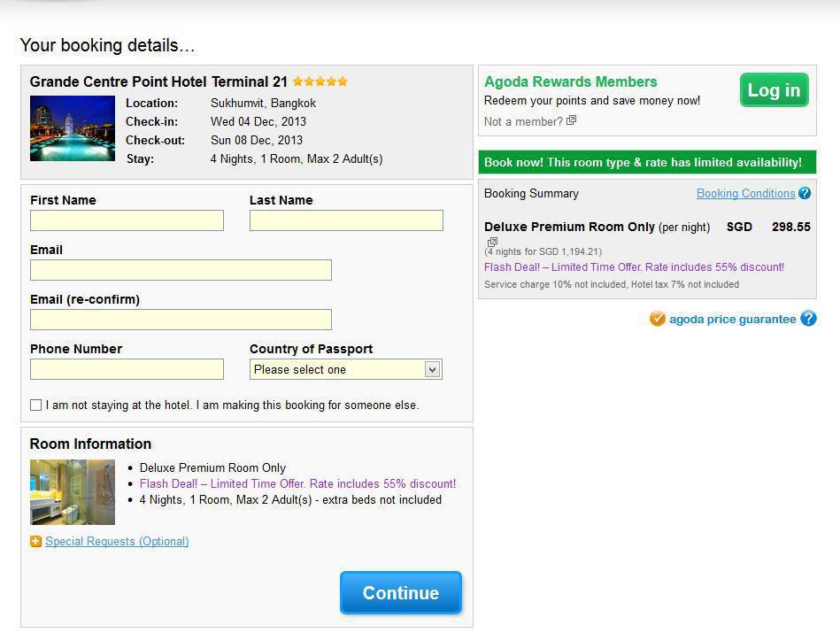Click the orange checkmark price guarantee badge
The width and height of the screenshot is (840, 633).
coord(658,319)
